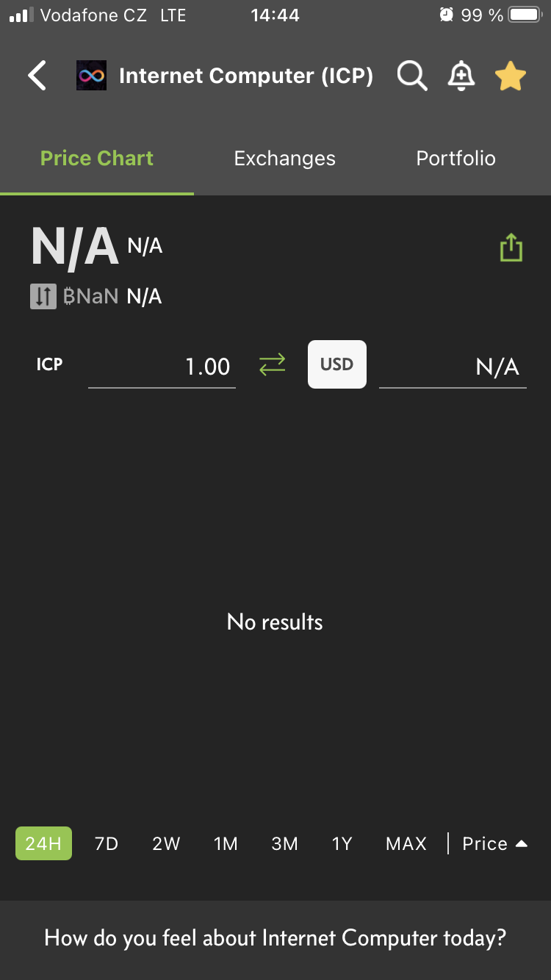Select the 24H time range

pyautogui.click(x=43, y=843)
